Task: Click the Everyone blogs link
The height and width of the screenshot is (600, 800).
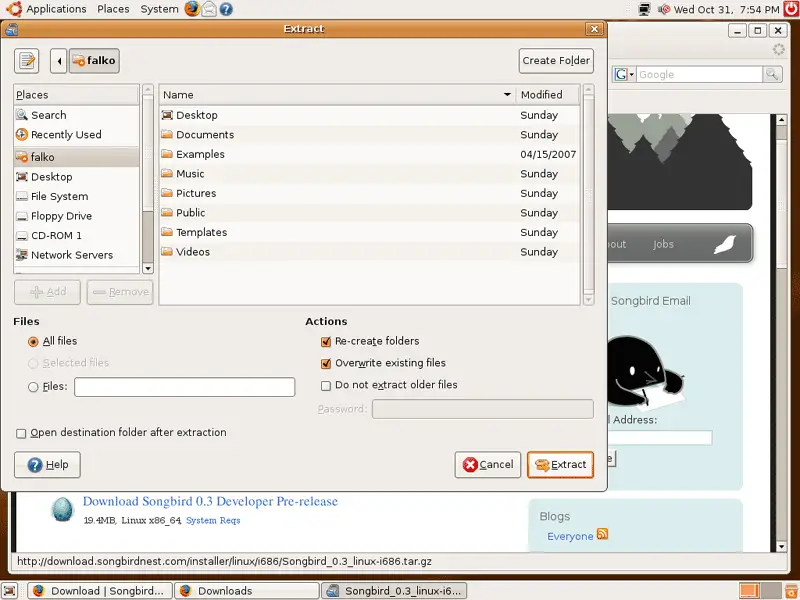Action: coord(570,536)
